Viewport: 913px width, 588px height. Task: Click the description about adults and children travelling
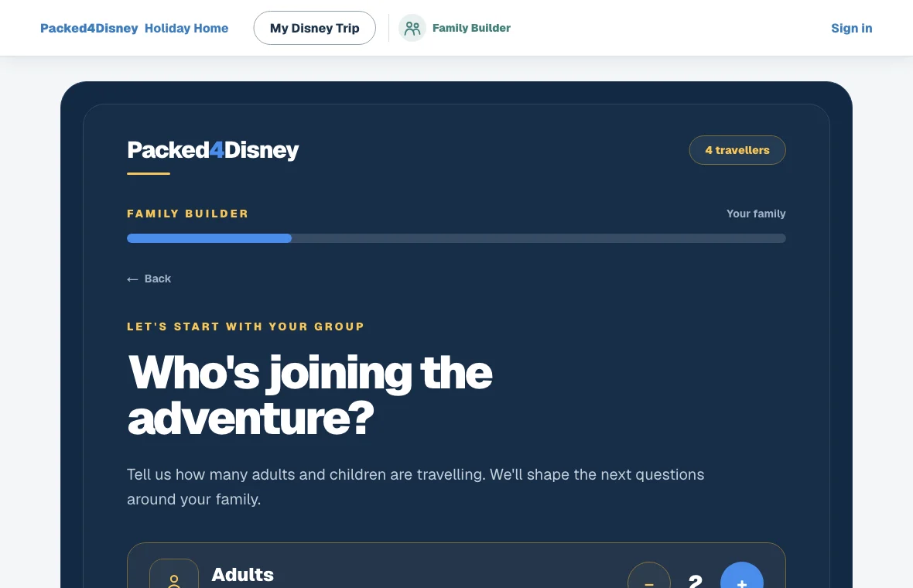pos(415,487)
